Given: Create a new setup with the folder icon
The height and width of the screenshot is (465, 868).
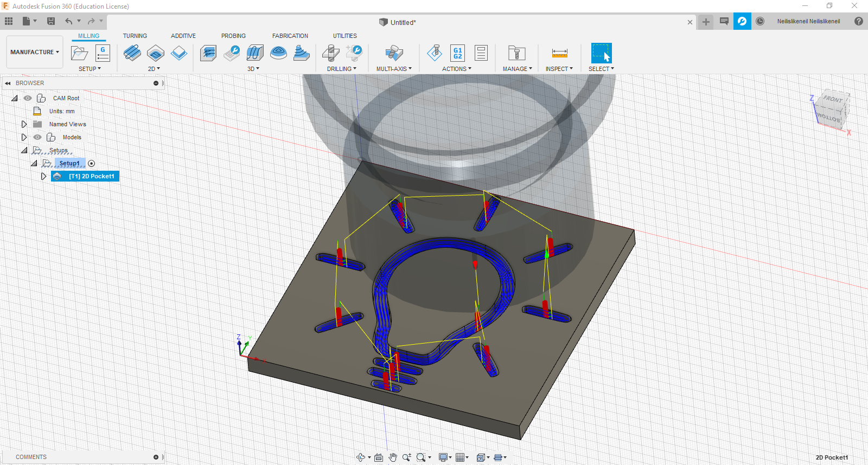Looking at the screenshot, I should [79, 53].
